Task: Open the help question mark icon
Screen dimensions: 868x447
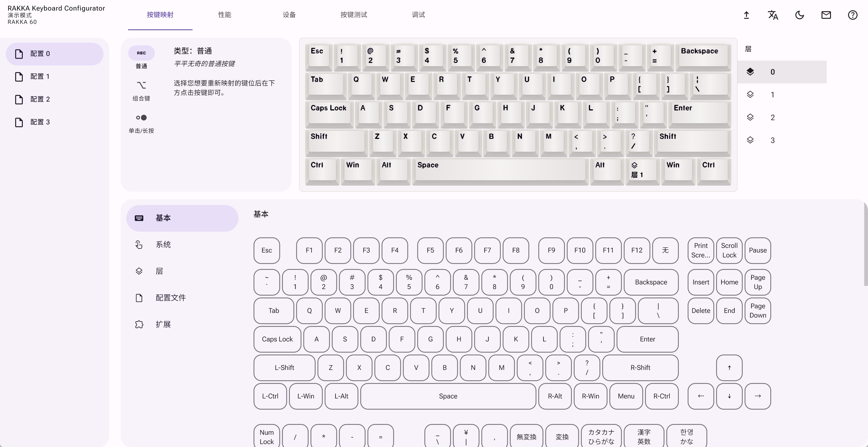Action: (x=853, y=15)
